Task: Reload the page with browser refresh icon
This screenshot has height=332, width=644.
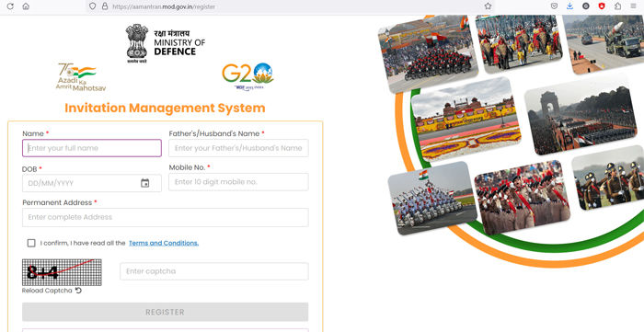Action: pos(11,6)
